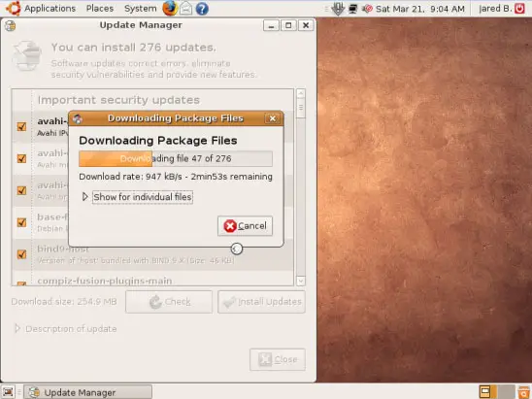Image resolution: width=532 pixels, height=399 pixels.
Task: Expand Show for individual files triangle
Action: [x=84, y=197]
